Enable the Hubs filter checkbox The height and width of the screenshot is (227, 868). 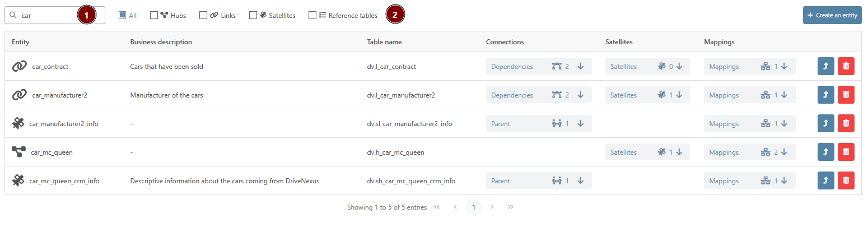point(154,16)
